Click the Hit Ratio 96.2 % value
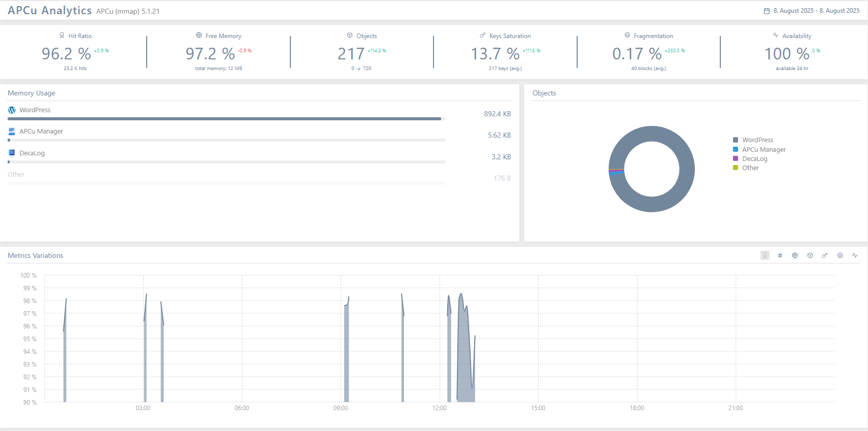This screenshot has width=868, height=431. click(66, 53)
